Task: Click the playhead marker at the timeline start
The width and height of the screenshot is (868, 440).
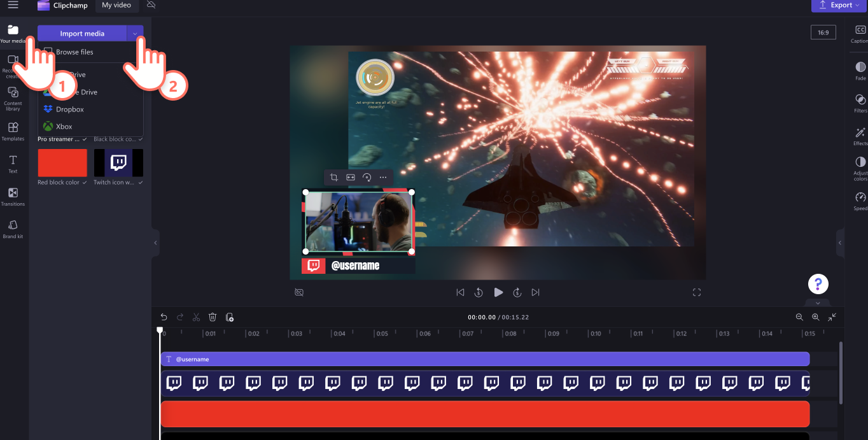Action: pyautogui.click(x=160, y=330)
